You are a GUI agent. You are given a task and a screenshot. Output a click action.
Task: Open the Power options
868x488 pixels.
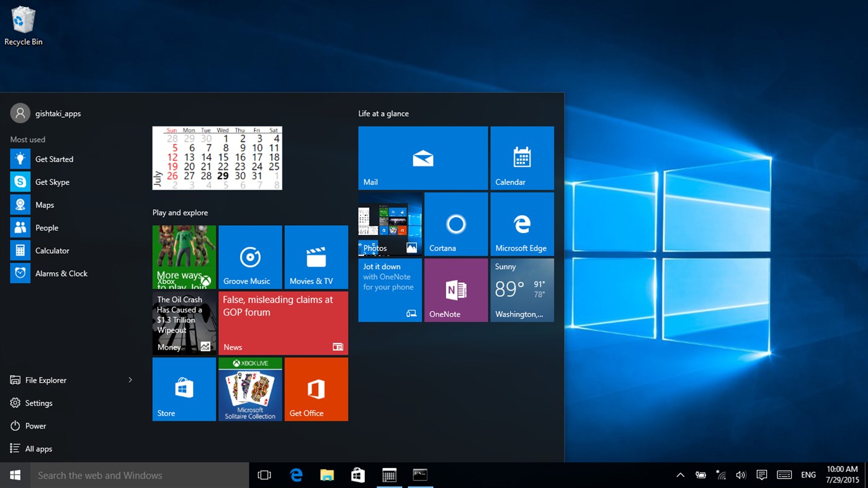coord(36,425)
